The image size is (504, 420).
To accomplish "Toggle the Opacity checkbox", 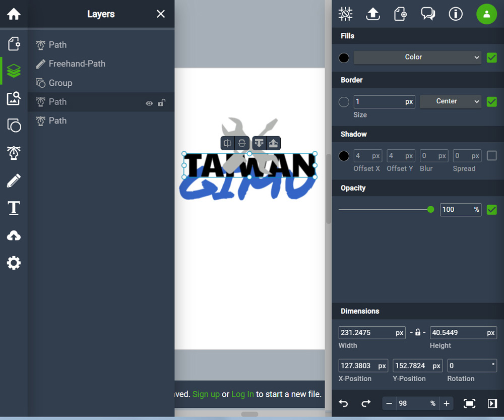I will (x=492, y=210).
